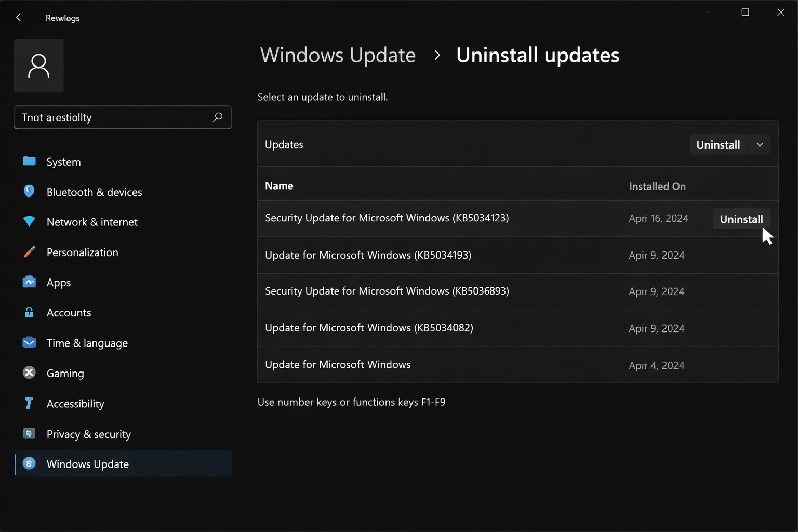This screenshot has width=798, height=532.
Task: Open Accessibility settings
Action: pos(123,403)
